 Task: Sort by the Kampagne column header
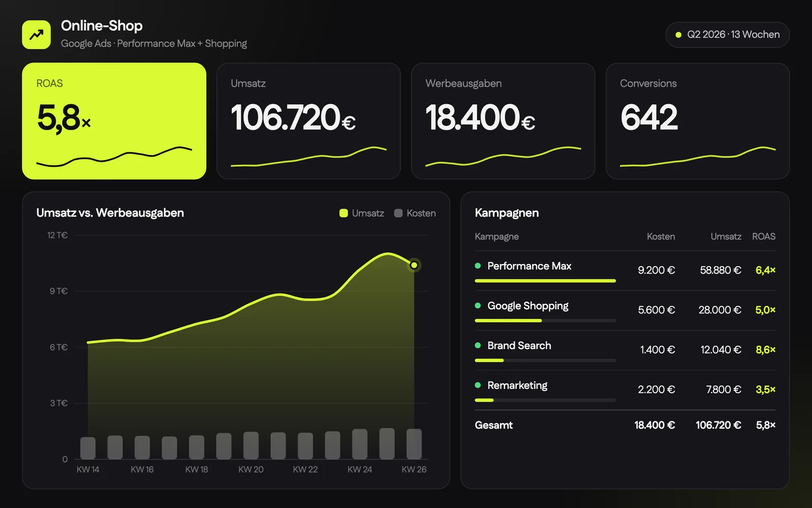[x=497, y=237]
